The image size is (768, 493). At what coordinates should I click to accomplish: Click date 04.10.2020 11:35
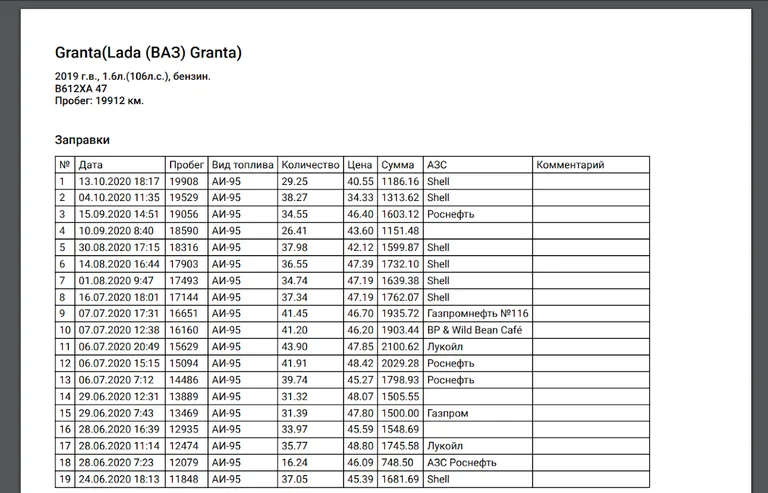click(x=119, y=198)
